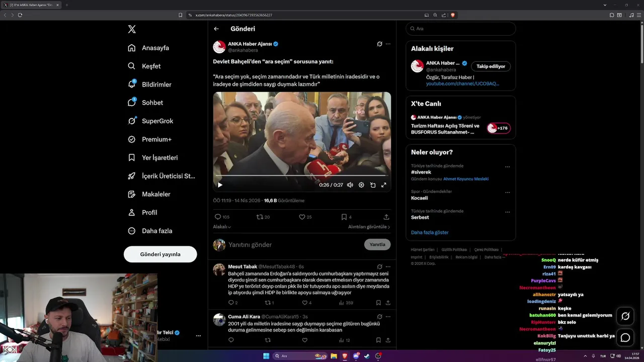Click Yanıtını gönder reply field
Viewport: 644px width, 362px height.
pyautogui.click(x=294, y=244)
